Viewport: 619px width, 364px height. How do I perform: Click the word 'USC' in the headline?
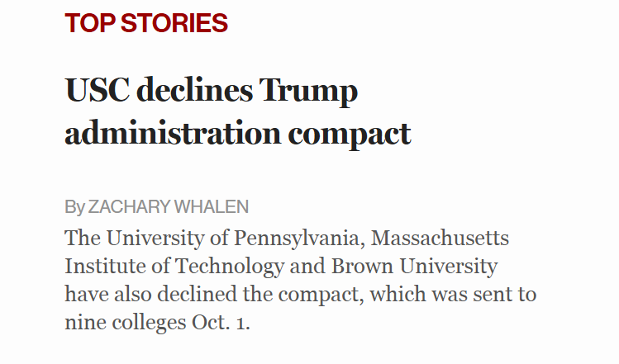[x=98, y=90]
